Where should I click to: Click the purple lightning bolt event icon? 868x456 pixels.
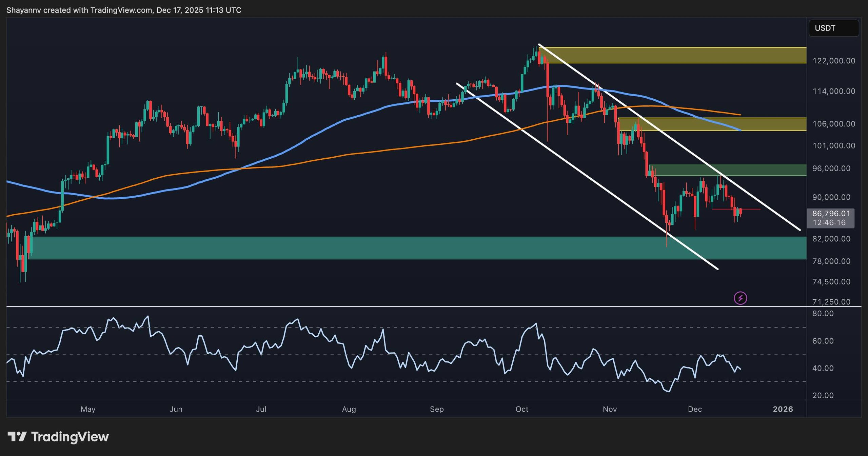(740, 298)
